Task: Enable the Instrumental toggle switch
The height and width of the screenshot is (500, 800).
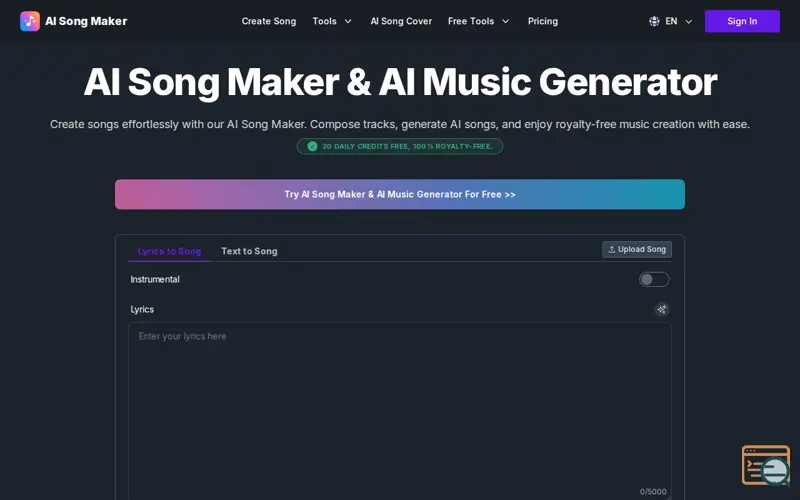Action: (654, 279)
